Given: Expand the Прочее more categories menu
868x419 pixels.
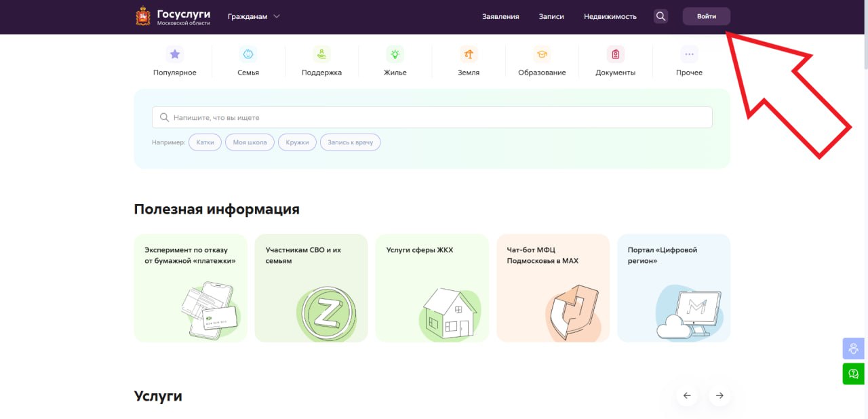Looking at the screenshot, I should tap(689, 54).
